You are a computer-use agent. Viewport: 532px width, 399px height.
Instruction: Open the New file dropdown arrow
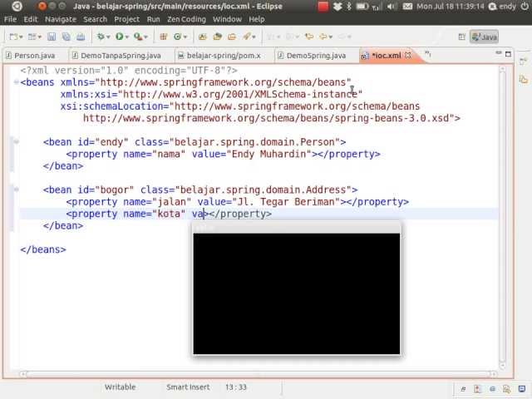21,37
